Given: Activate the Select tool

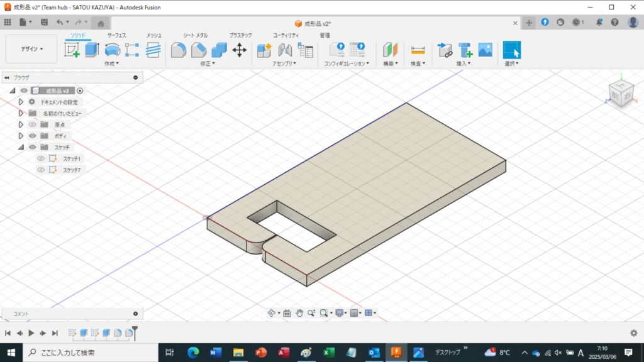Looking at the screenshot, I should (512, 50).
